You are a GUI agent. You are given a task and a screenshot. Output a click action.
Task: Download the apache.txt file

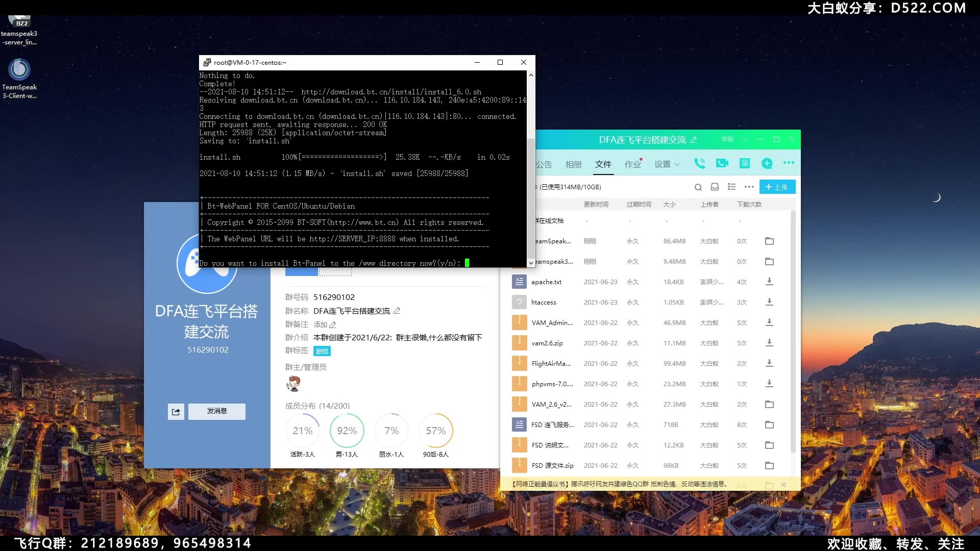point(769,282)
